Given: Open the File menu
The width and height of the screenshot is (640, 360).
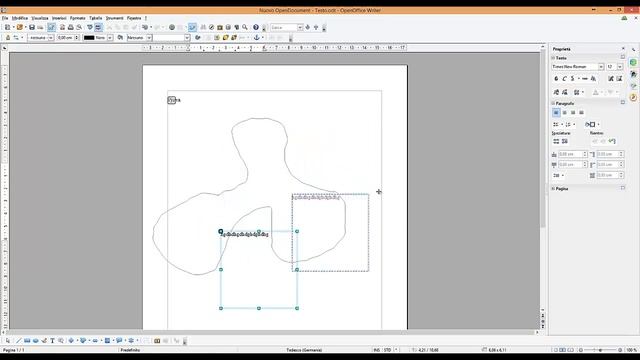Looking at the screenshot, I should coord(5,18).
